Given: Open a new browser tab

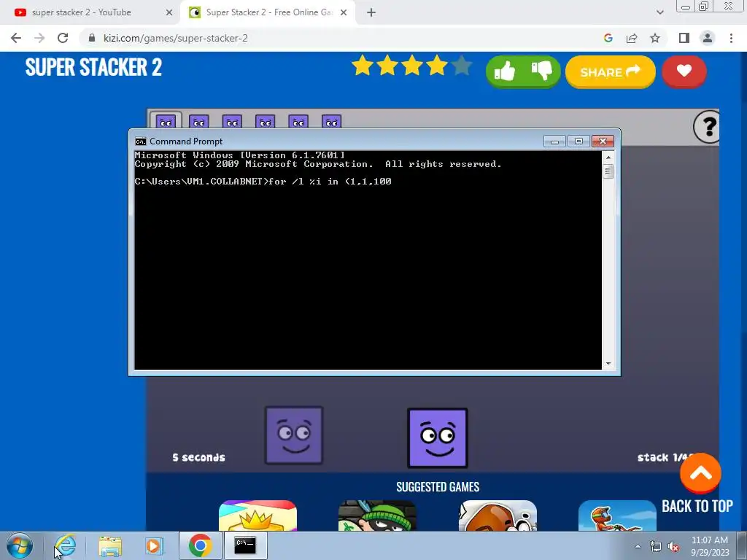Looking at the screenshot, I should 371,12.
